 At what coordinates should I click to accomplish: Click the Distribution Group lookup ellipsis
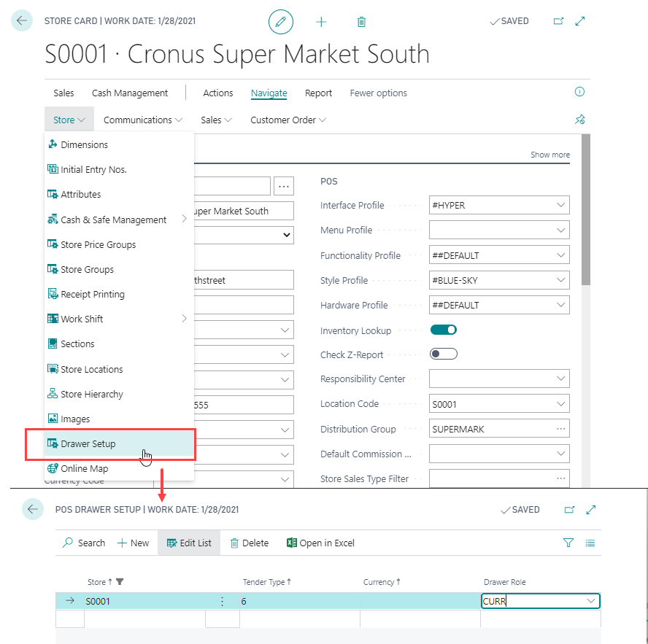click(561, 429)
